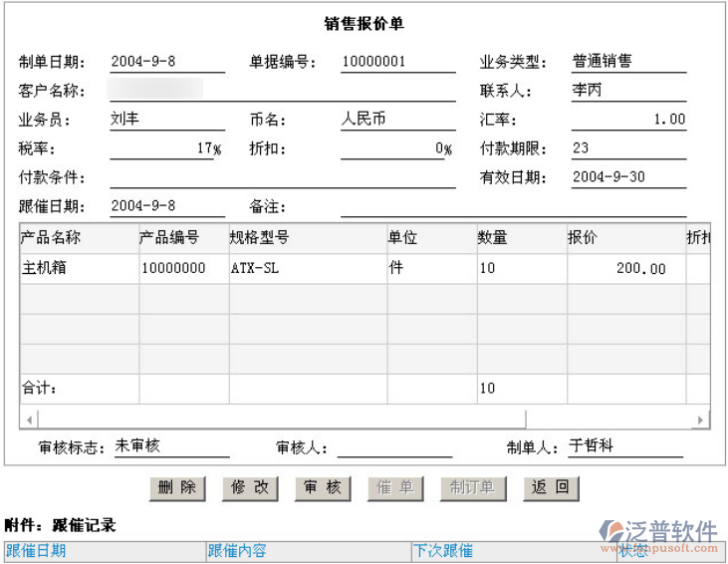The width and height of the screenshot is (728, 564).
Task: Click the 催单 button
Action: pos(395,487)
